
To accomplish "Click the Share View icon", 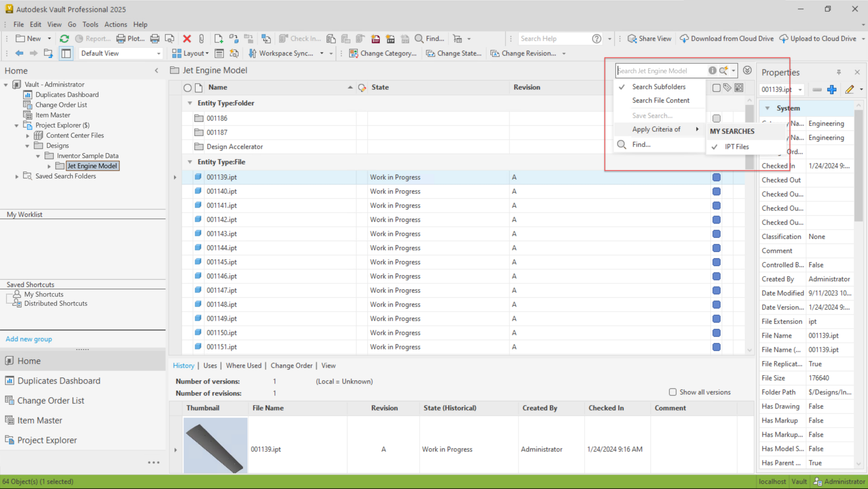I will point(632,39).
